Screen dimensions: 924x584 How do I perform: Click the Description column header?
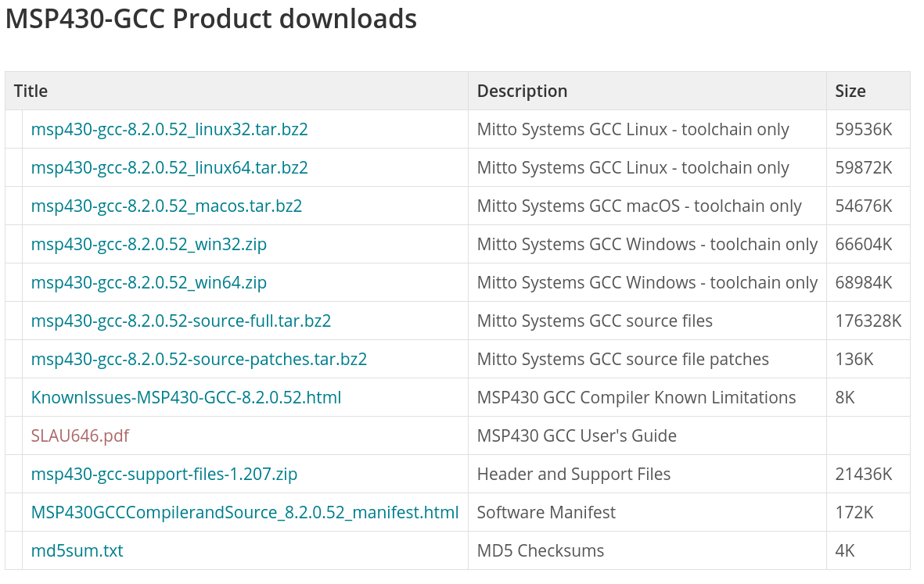pyautogui.click(x=522, y=91)
